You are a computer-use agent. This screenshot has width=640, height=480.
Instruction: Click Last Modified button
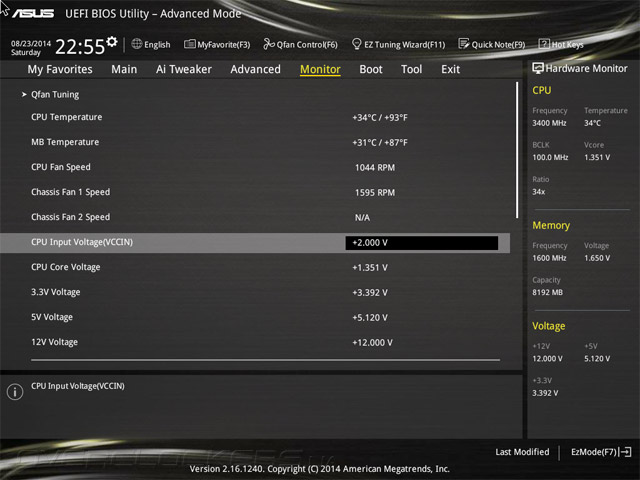tap(522, 452)
